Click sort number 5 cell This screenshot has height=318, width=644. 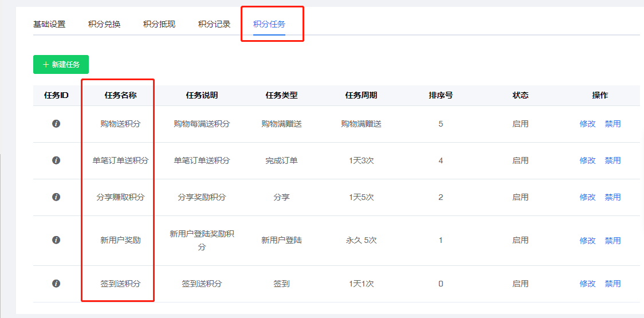(x=441, y=124)
